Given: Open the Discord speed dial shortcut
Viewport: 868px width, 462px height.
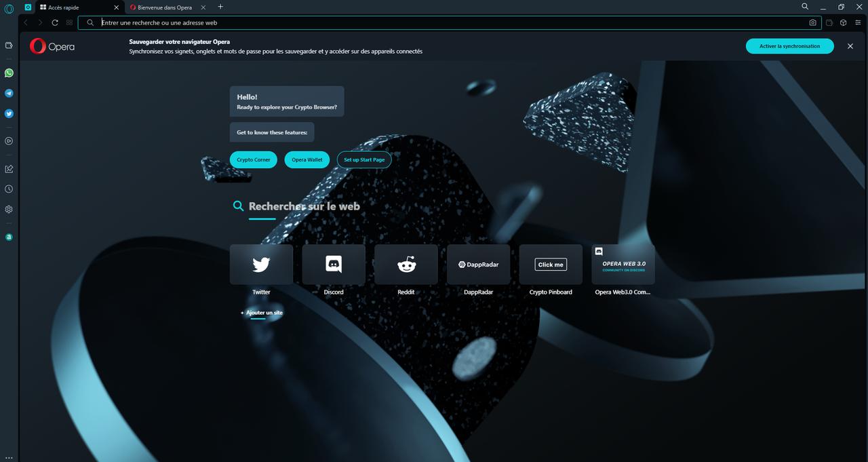Looking at the screenshot, I should tap(333, 265).
